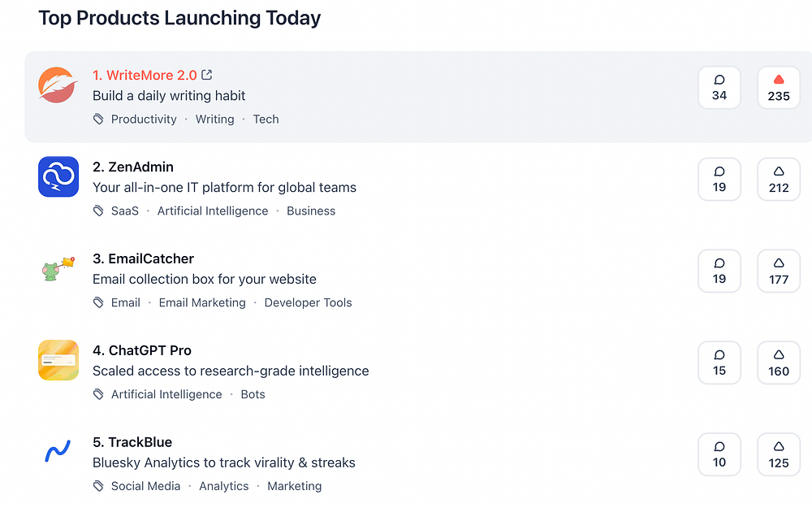Upvote TrackBlue with 125 votes
Screen dimensions: 812x508
779,454
